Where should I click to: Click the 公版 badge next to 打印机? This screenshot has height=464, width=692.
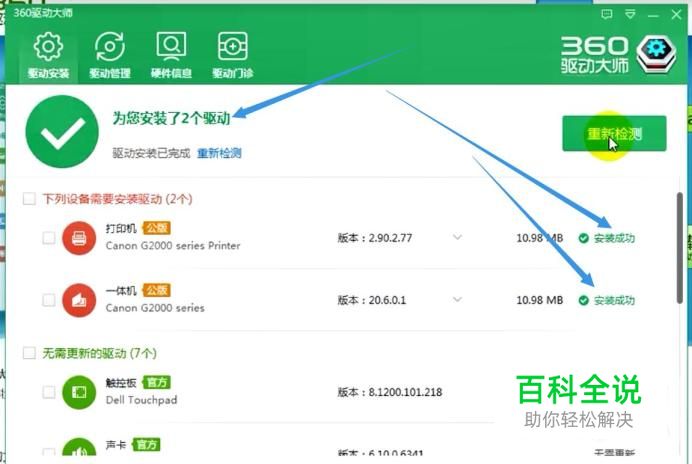click(x=156, y=228)
